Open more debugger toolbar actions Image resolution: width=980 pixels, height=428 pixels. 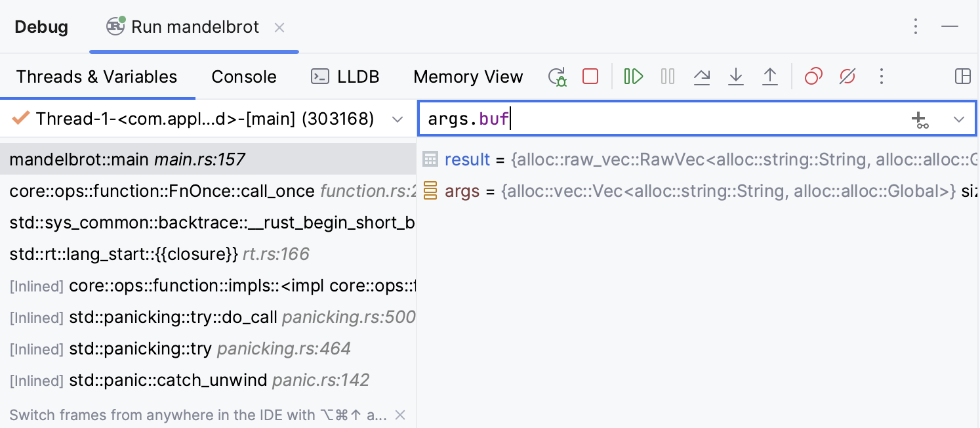882,77
